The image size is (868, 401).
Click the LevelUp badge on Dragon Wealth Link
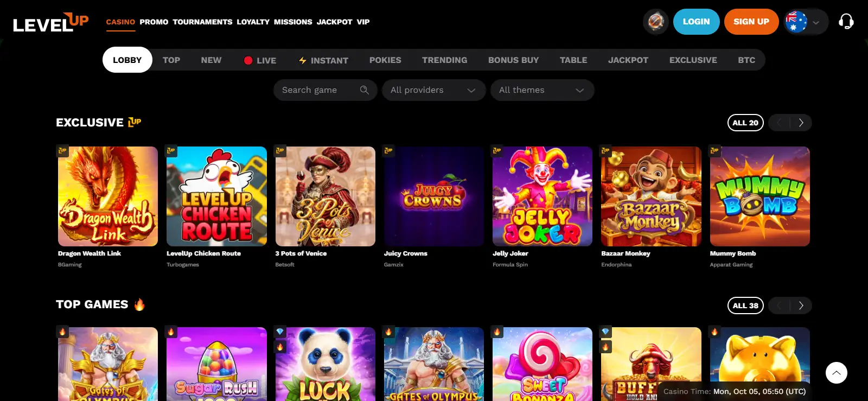click(x=62, y=150)
